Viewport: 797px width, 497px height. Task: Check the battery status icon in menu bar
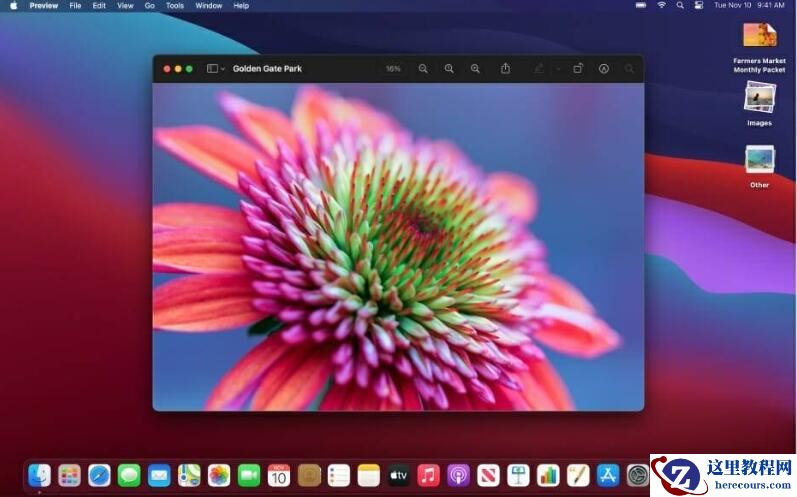[x=641, y=5]
